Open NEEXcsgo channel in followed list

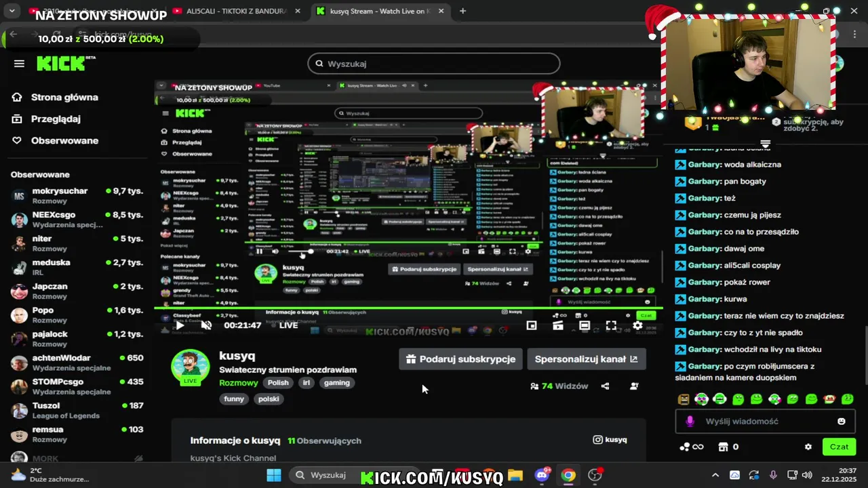coord(77,220)
